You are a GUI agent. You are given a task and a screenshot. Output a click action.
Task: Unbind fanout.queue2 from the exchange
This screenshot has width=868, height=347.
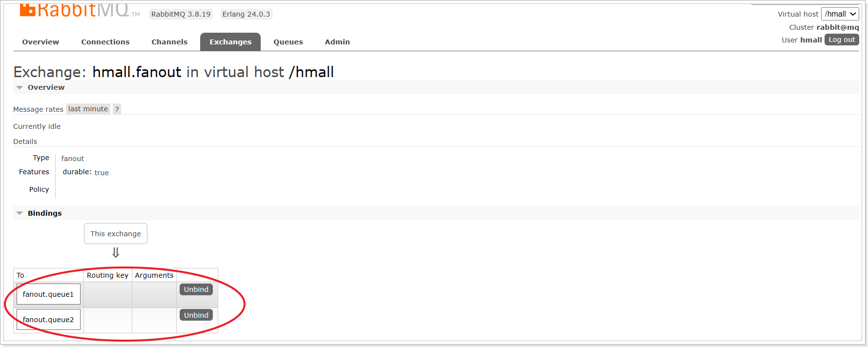[196, 315]
